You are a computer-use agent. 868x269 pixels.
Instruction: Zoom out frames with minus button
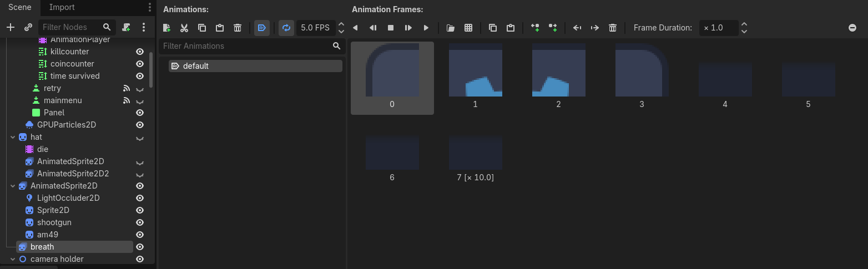tap(852, 28)
